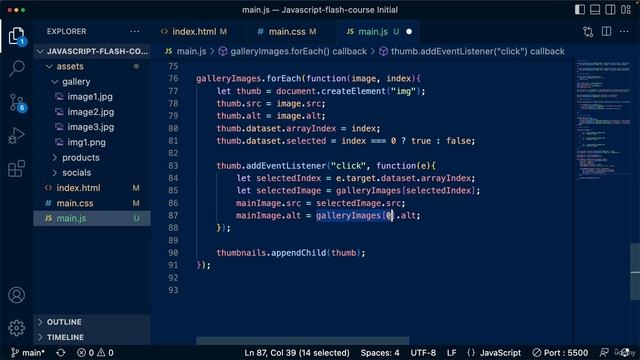
Task: Open the Extensions view
Action: [16, 169]
